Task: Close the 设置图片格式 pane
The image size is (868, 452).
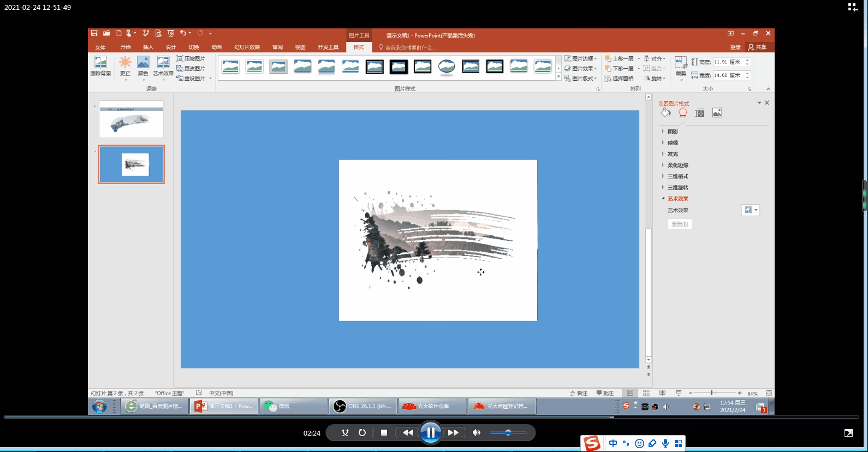Action: [x=767, y=103]
